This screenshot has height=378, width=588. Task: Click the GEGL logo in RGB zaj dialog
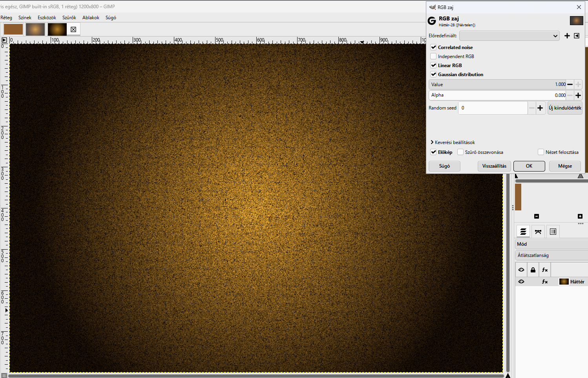click(432, 21)
